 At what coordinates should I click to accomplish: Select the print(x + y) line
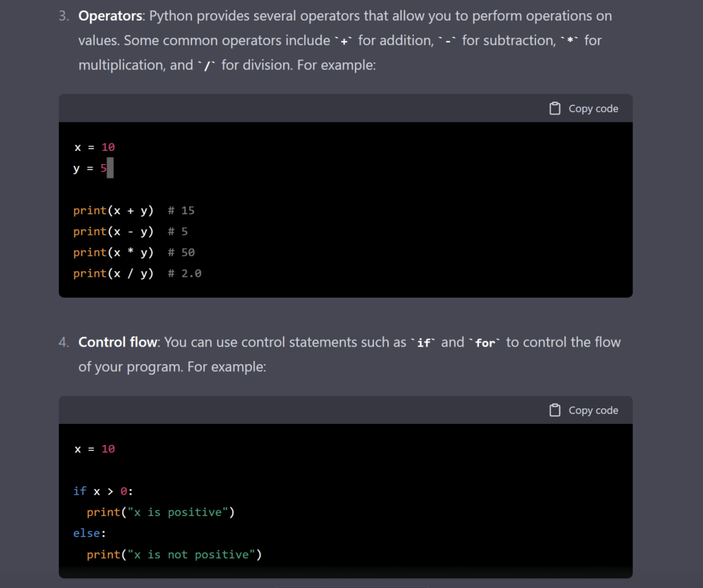click(113, 210)
